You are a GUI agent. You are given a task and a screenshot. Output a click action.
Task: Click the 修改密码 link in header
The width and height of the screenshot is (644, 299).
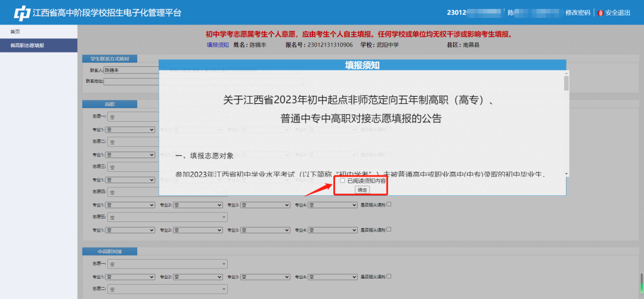click(x=577, y=13)
